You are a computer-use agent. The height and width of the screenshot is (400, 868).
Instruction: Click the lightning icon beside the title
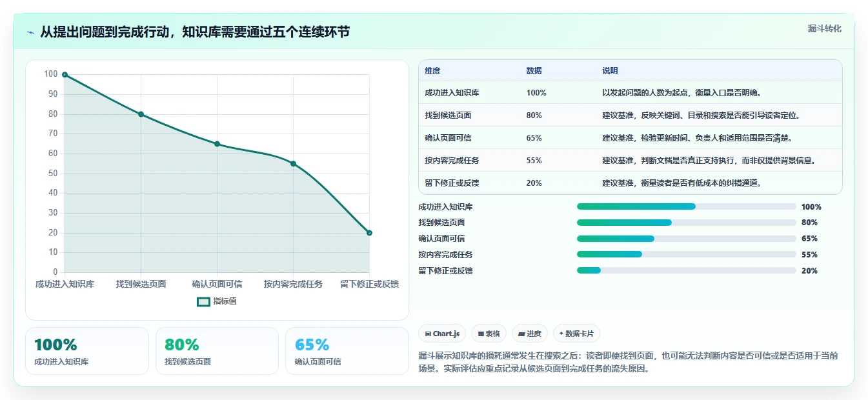[x=31, y=32]
